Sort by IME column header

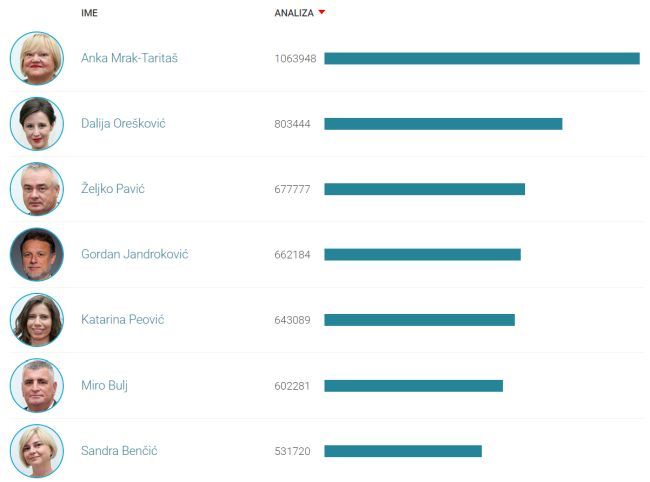coord(90,13)
